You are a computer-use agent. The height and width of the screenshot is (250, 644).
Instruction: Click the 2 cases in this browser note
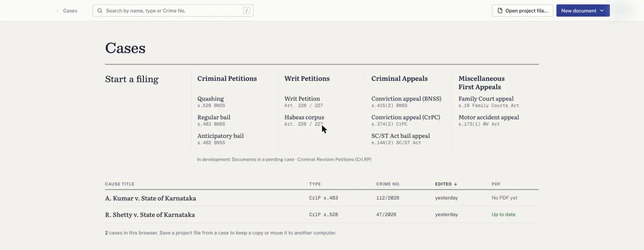pos(221,233)
